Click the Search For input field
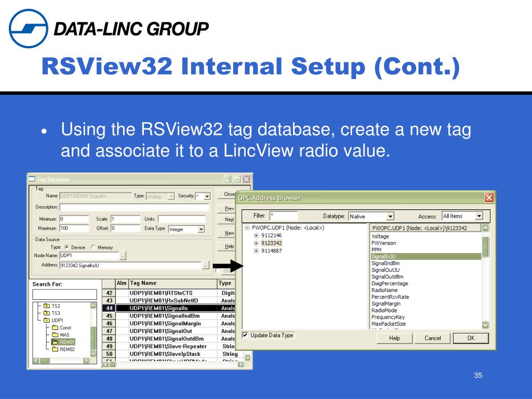Viewport: 532px width, 399px height. click(x=65, y=295)
